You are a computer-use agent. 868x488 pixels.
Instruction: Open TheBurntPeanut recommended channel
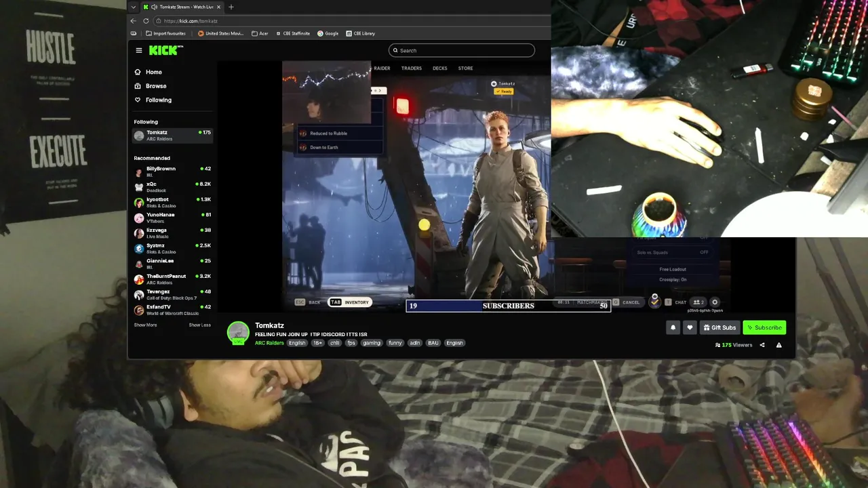click(x=172, y=279)
